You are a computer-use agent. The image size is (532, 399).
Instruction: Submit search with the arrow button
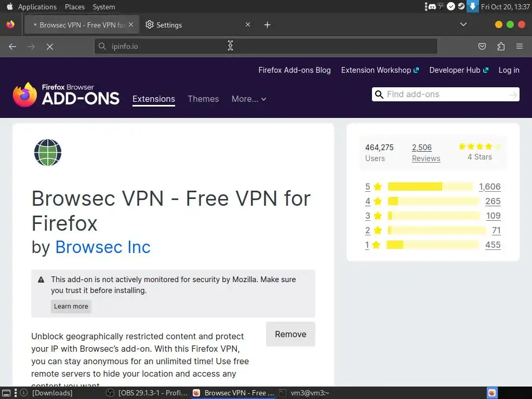tap(513, 95)
